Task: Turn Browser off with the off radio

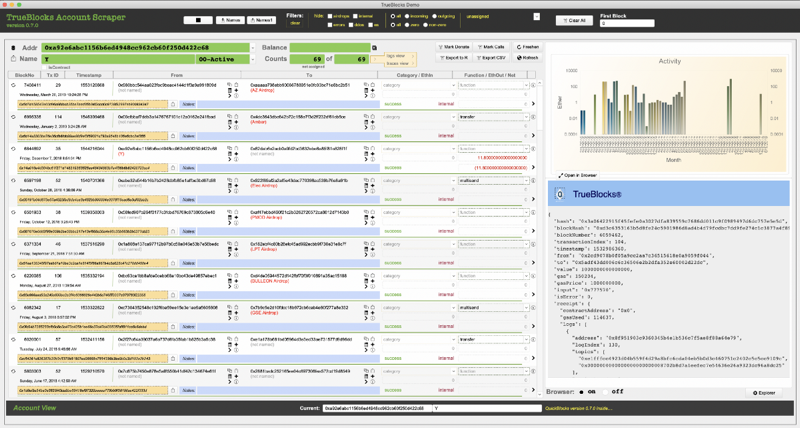Action: [x=606, y=392]
